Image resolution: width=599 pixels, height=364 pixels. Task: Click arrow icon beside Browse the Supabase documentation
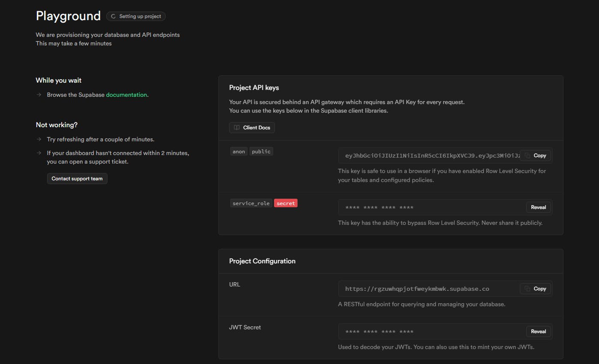(39, 95)
